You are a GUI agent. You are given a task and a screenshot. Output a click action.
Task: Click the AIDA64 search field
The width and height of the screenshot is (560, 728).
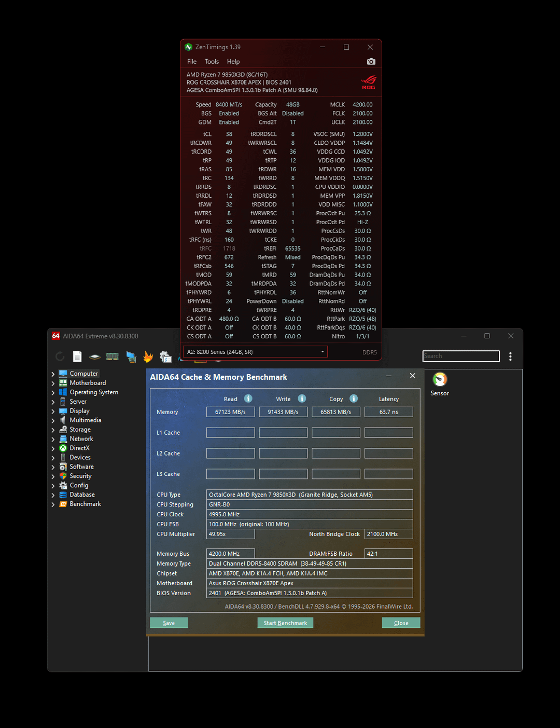pyautogui.click(x=461, y=356)
